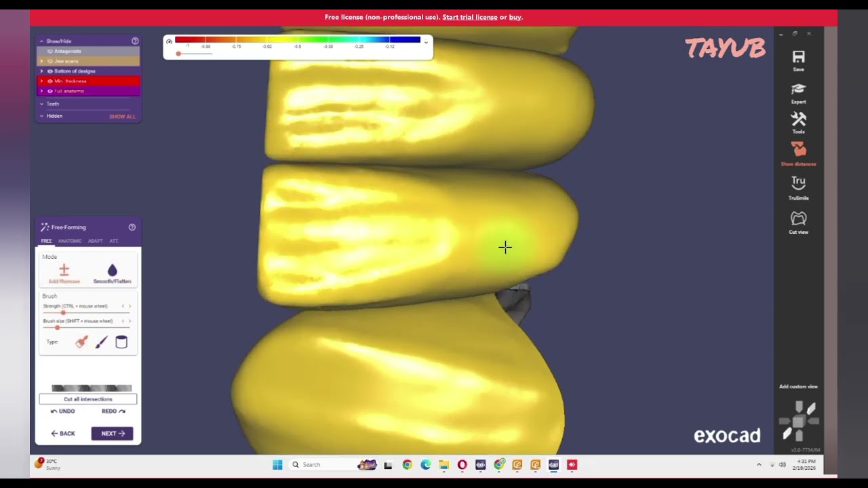Decrease brush strength with left arrow
868x488 pixels.
123,306
